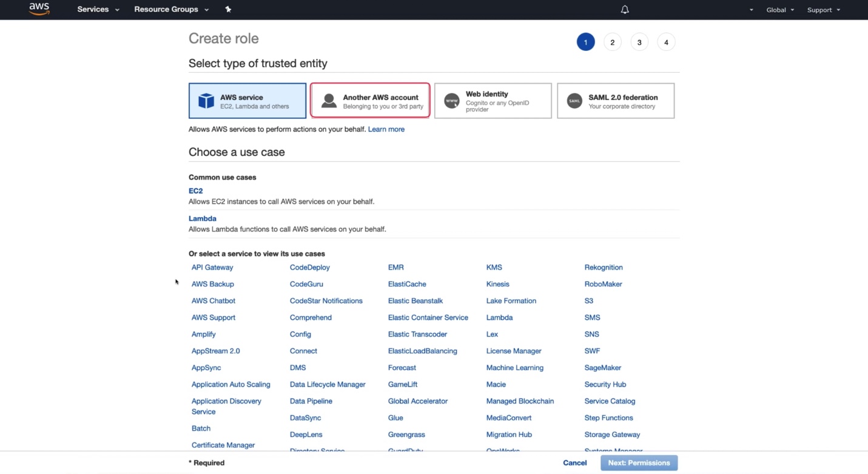Select Lambda in the service list

(500, 317)
